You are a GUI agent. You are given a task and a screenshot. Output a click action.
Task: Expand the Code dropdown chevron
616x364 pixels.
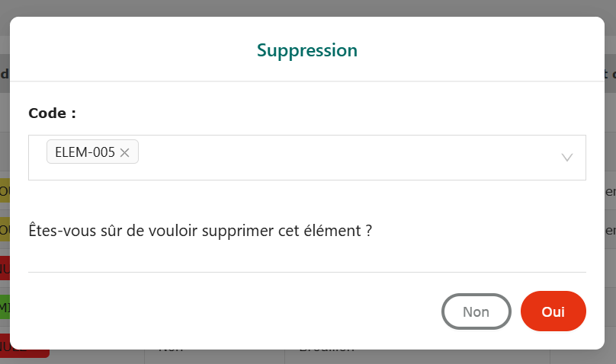567,158
